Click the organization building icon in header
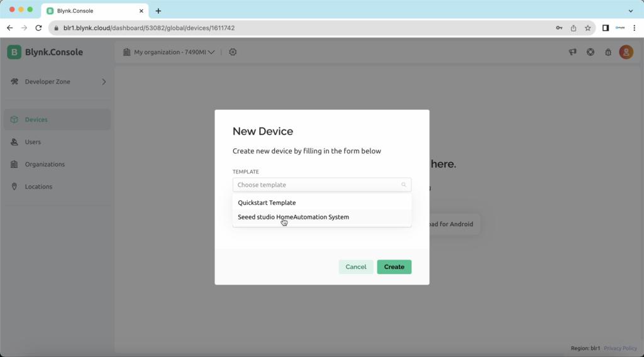Viewport: 644px width, 357px height. pos(127,52)
